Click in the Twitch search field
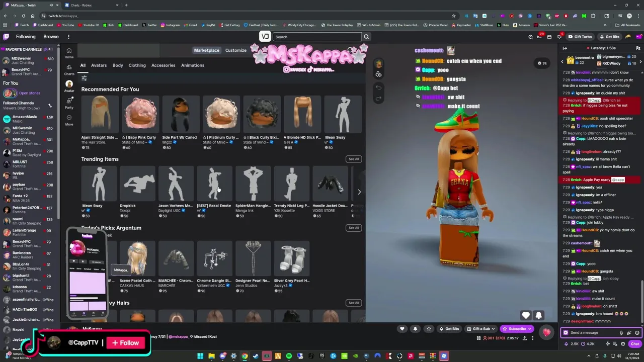 click(317, 37)
